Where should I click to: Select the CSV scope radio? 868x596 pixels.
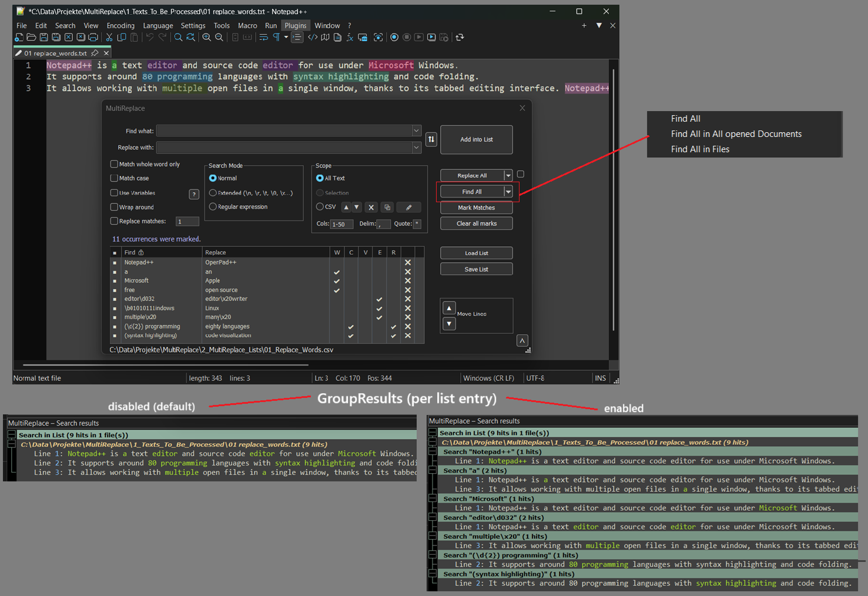(320, 207)
